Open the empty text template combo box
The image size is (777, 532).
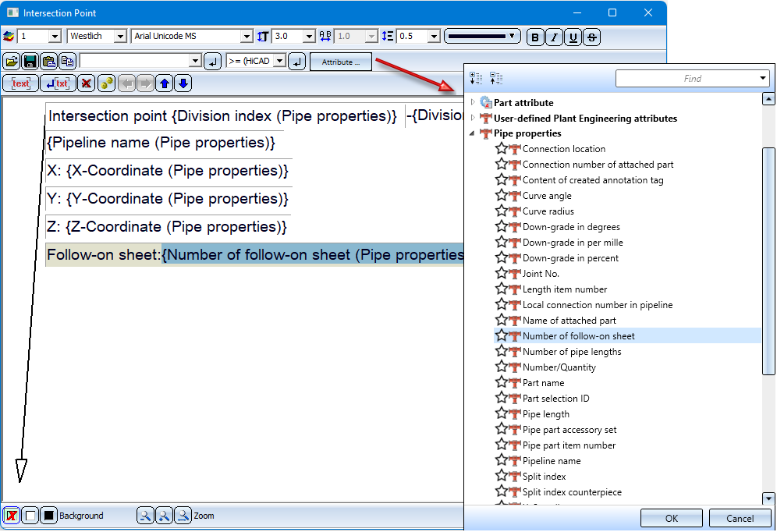(x=195, y=61)
